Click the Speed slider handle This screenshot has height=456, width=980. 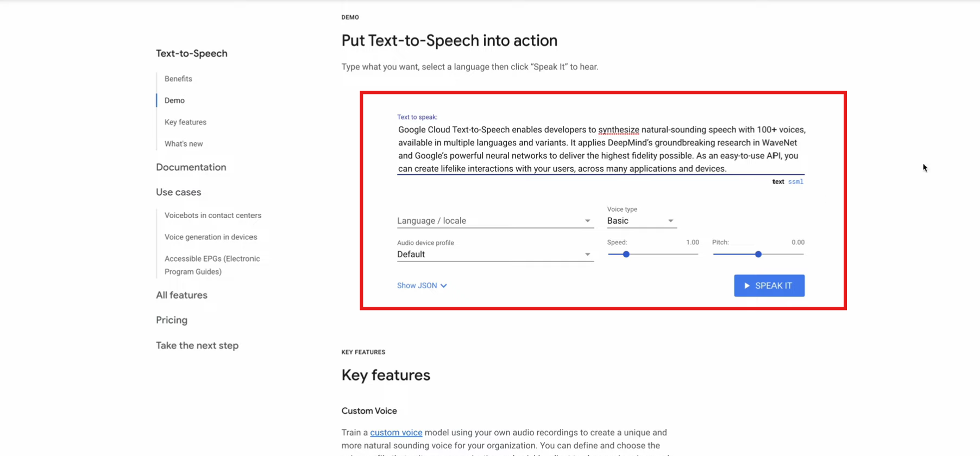click(626, 254)
